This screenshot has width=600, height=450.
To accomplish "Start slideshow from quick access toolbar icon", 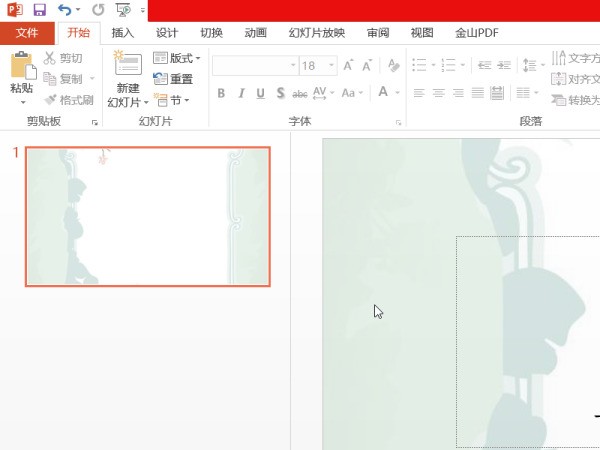I will click(x=123, y=10).
